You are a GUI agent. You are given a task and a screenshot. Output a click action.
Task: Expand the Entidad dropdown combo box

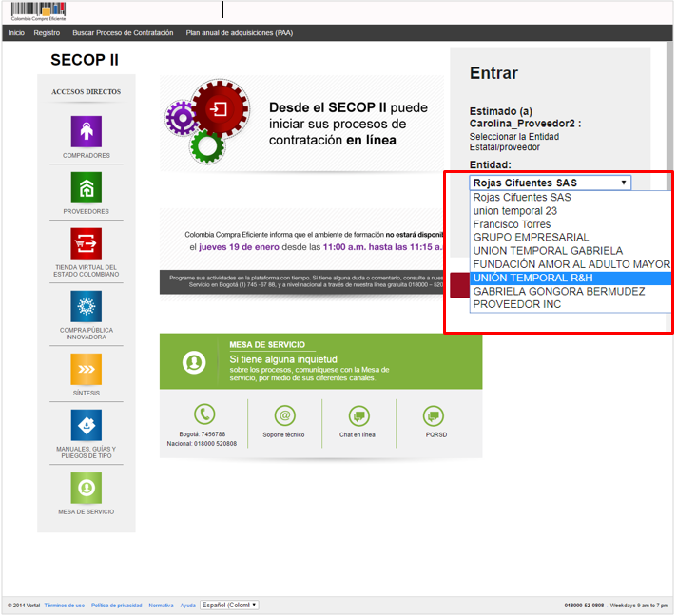(550, 183)
